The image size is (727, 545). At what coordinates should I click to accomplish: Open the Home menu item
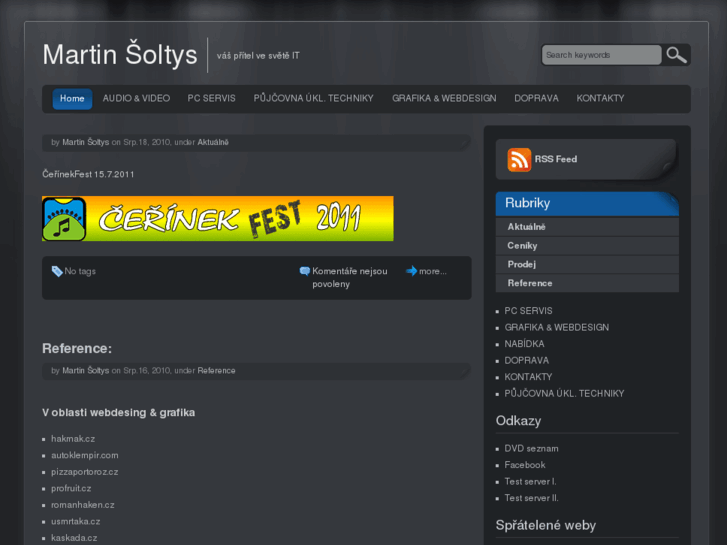(72, 99)
